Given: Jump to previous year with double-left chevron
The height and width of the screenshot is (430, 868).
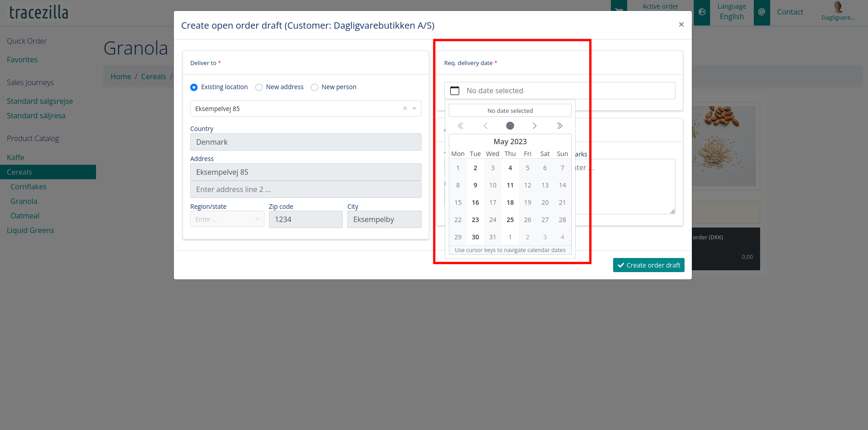Looking at the screenshot, I should (460, 126).
